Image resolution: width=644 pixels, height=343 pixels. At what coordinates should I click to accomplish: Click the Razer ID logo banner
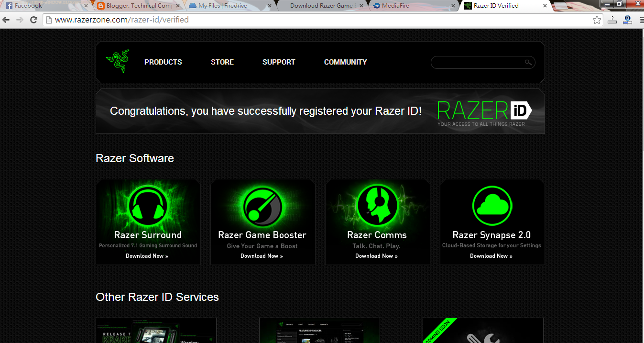(484, 113)
